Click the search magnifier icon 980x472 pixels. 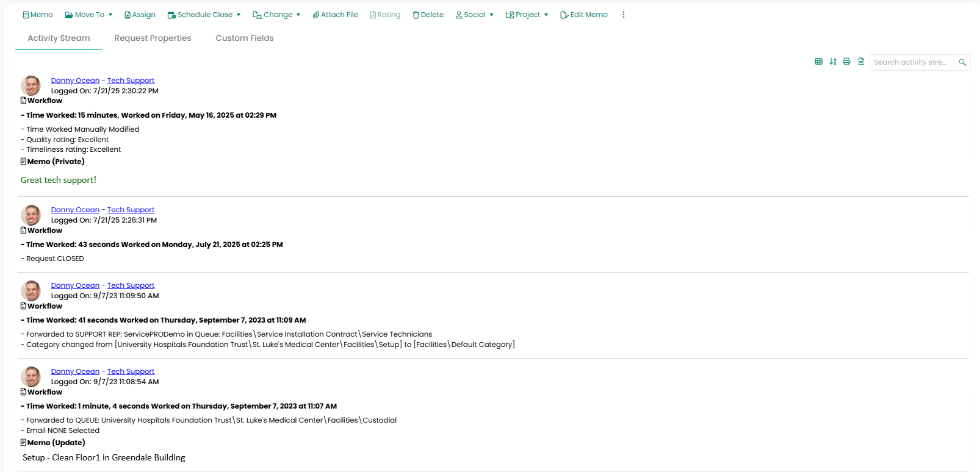pos(962,62)
